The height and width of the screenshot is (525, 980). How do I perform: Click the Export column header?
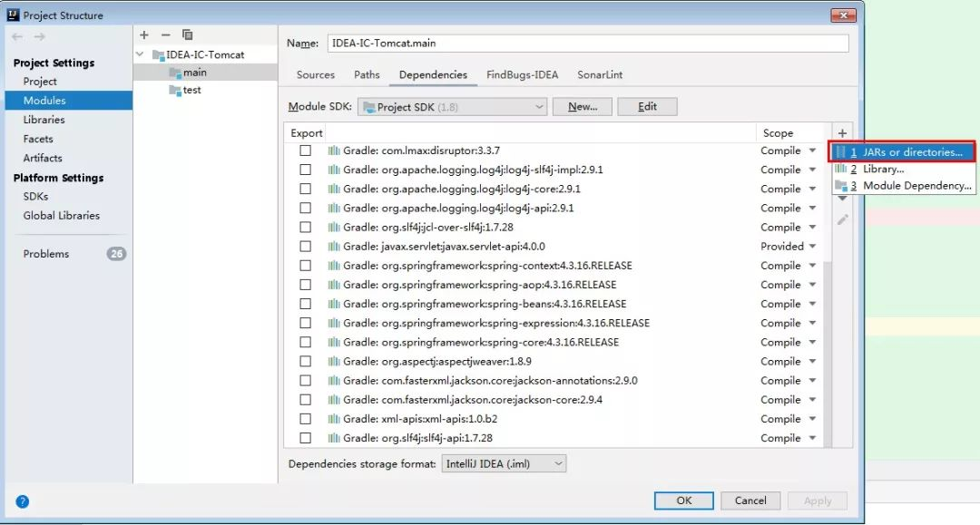(307, 133)
